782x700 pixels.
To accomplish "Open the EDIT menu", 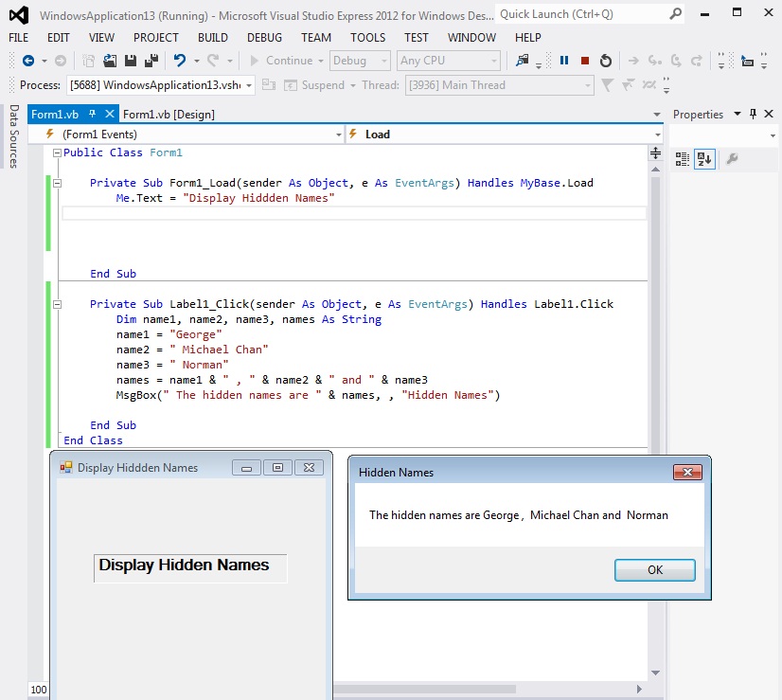I will (x=59, y=38).
